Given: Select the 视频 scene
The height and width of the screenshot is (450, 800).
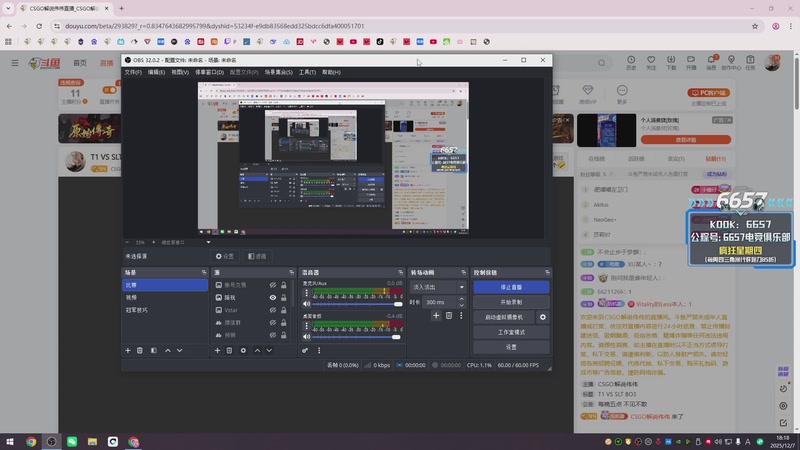Looking at the screenshot, I should point(165,297).
